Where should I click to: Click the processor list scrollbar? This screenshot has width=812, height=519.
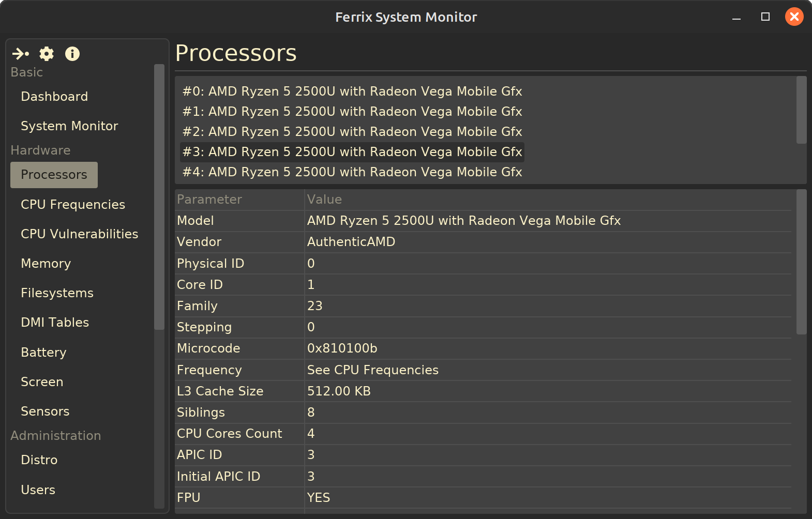tap(801, 110)
